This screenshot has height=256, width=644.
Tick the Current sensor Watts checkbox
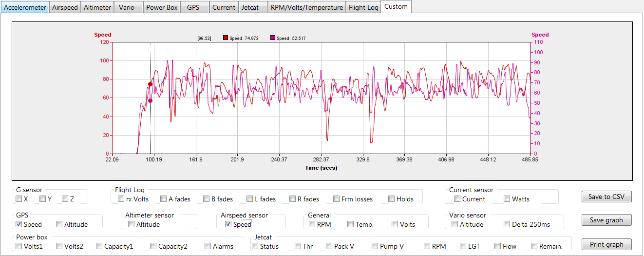coord(507,199)
